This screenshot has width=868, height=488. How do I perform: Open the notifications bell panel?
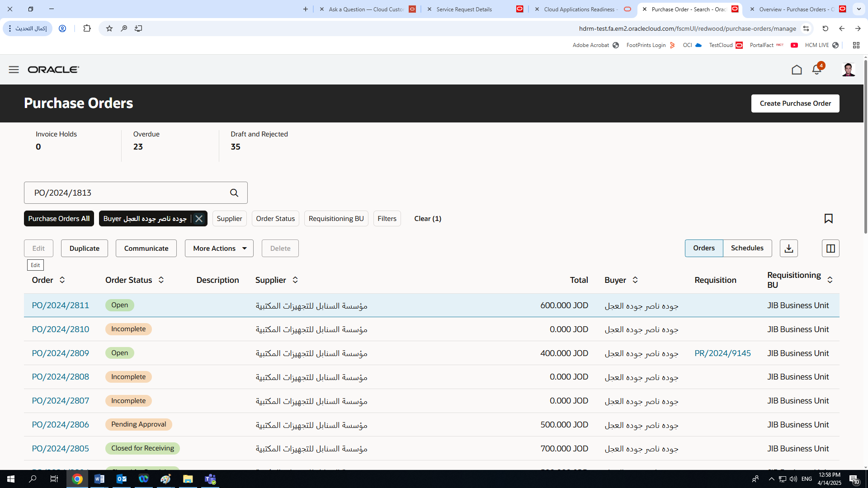(816, 70)
